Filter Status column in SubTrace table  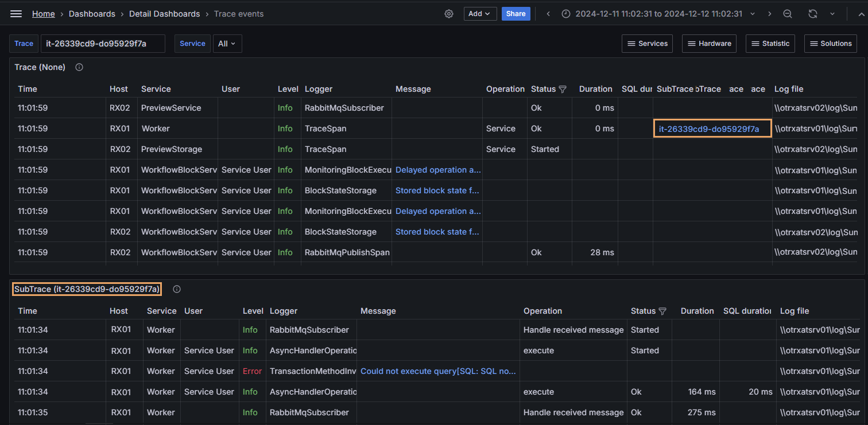point(662,311)
